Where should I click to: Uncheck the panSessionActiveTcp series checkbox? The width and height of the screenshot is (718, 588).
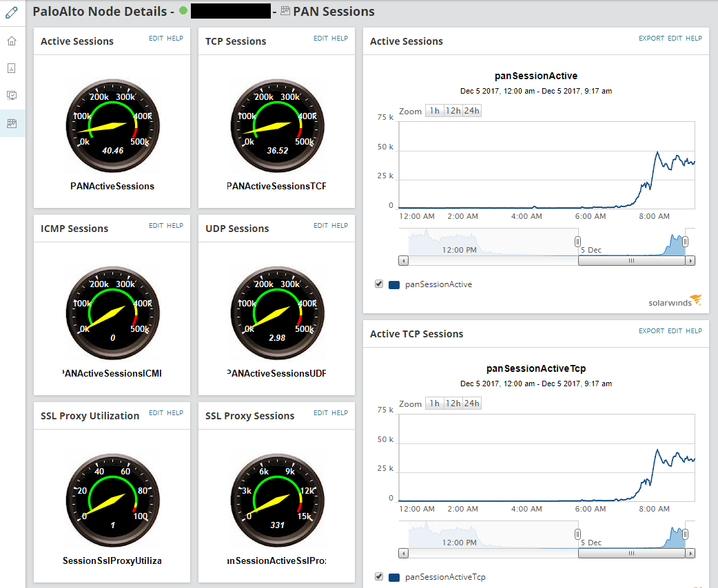[379, 576]
